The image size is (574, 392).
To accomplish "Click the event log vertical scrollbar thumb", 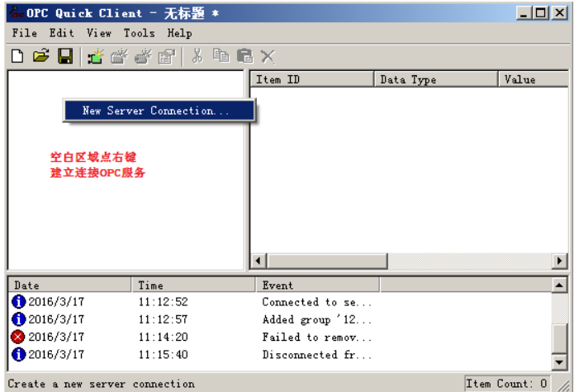I will tap(559, 339).
